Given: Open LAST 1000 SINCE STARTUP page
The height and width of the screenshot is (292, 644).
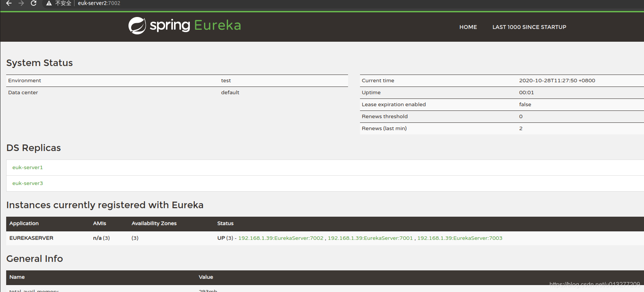Looking at the screenshot, I should click(x=529, y=27).
